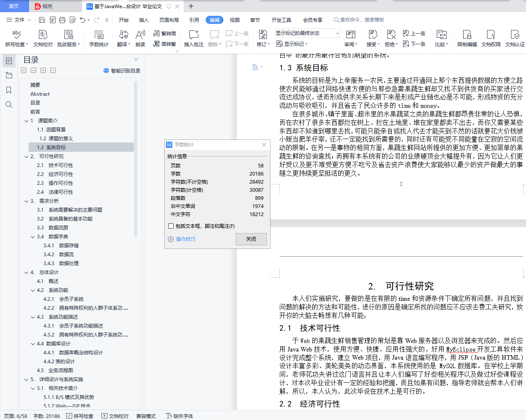Switch to the 页面布局 ribbon tab
Image resolution: width=526 pixels, height=420 pixels.
tap(169, 20)
